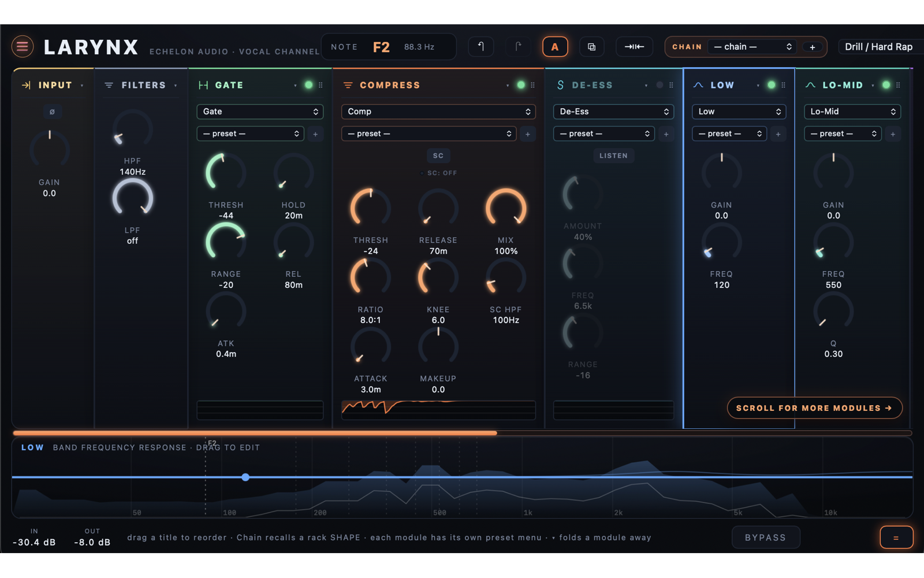Click the collapse-width arrows icon
The height and width of the screenshot is (578, 924).
tap(634, 47)
